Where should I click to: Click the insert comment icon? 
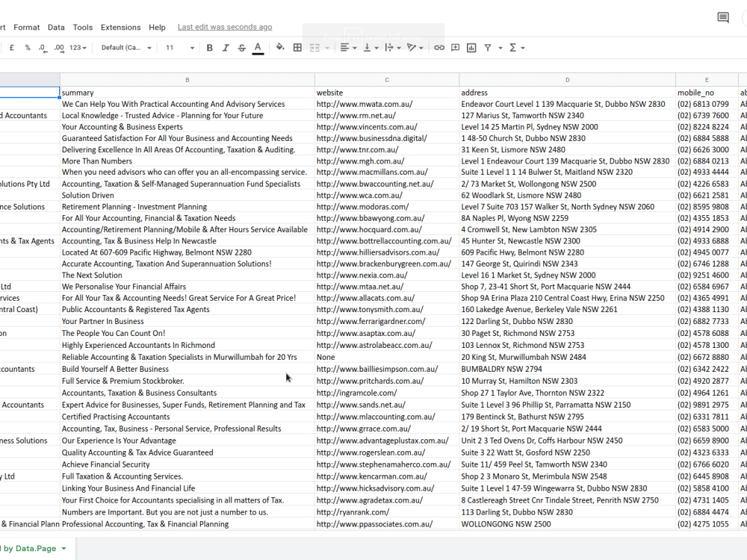click(x=456, y=48)
